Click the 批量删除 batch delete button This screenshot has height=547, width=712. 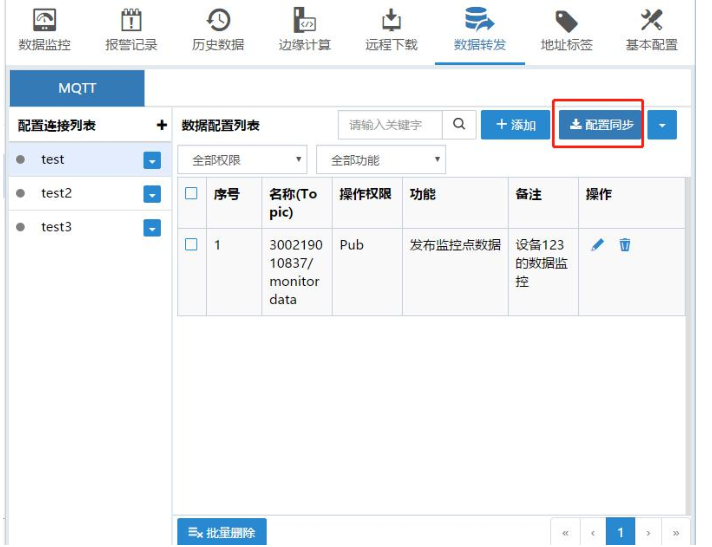pos(222,532)
